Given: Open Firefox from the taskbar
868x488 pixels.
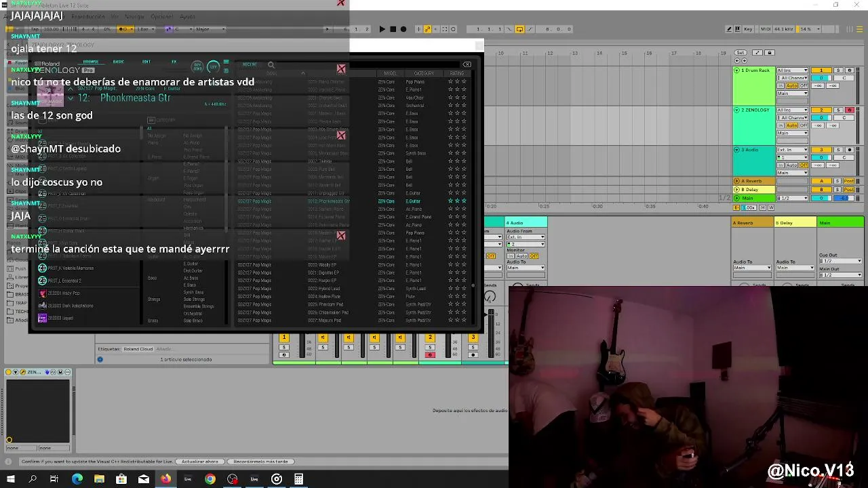Looking at the screenshot, I should point(165,479).
